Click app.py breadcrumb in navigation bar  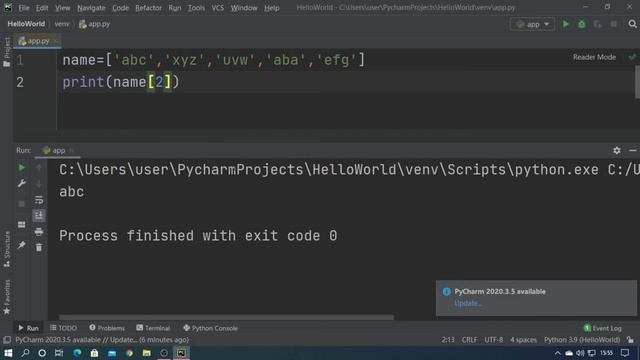click(94, 24)
